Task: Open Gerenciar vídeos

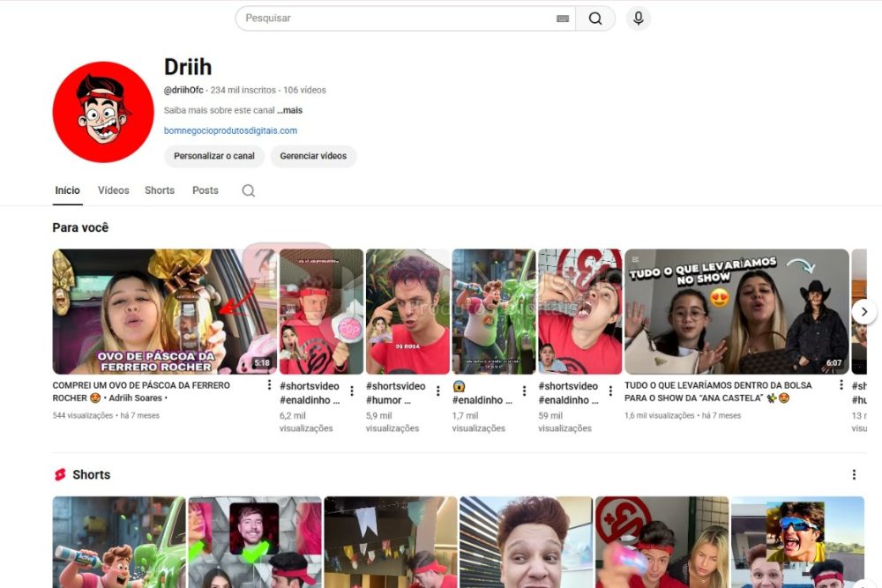Action: point(313,156)
